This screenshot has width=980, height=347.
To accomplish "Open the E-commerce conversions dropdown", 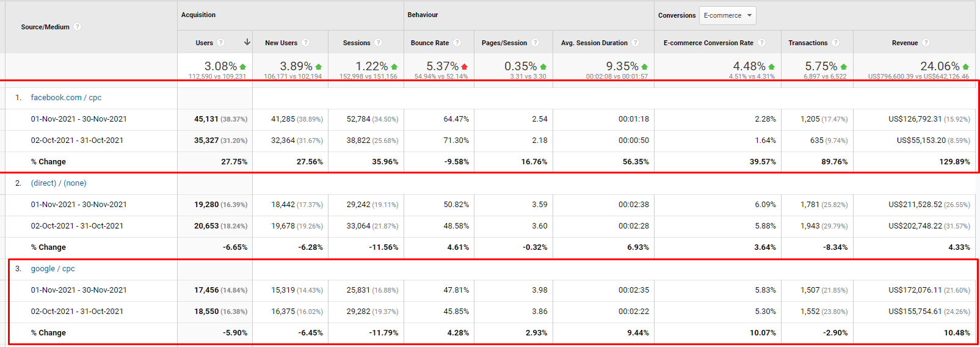I will point(728,15).
